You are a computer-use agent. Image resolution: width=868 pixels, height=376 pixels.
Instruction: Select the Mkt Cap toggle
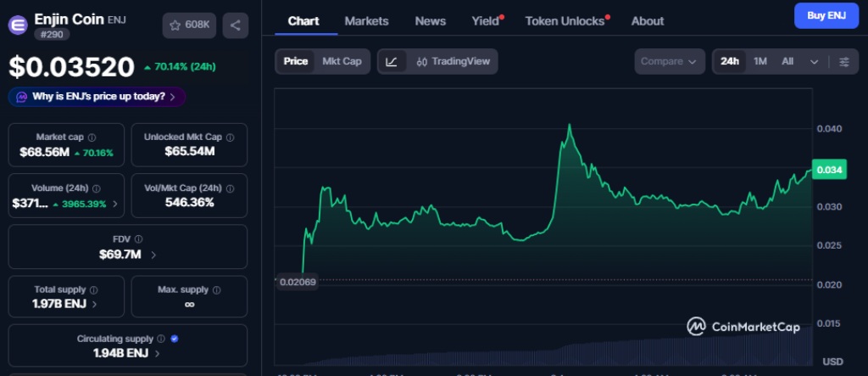[342, 62]
